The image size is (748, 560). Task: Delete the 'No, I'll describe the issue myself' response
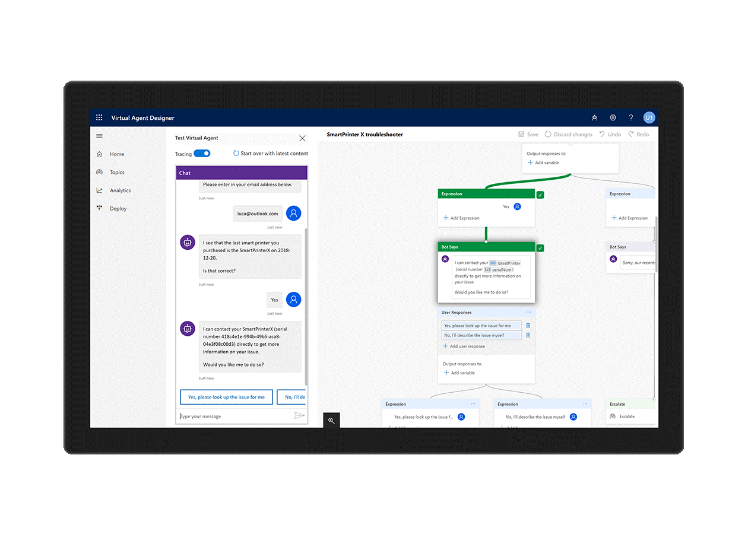click(x=528, y=335)
